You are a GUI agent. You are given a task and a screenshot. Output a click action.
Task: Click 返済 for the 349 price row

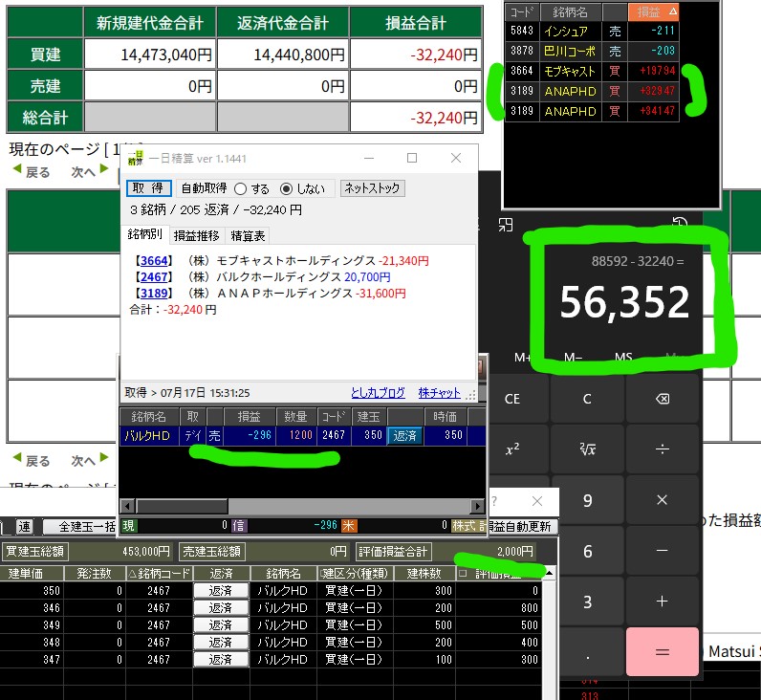point(221,625)
